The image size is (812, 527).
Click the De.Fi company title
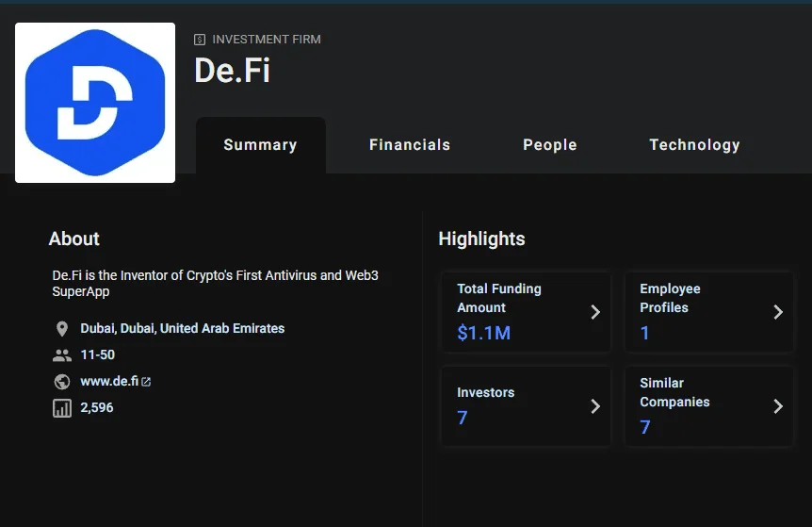(x=232, y=70)
